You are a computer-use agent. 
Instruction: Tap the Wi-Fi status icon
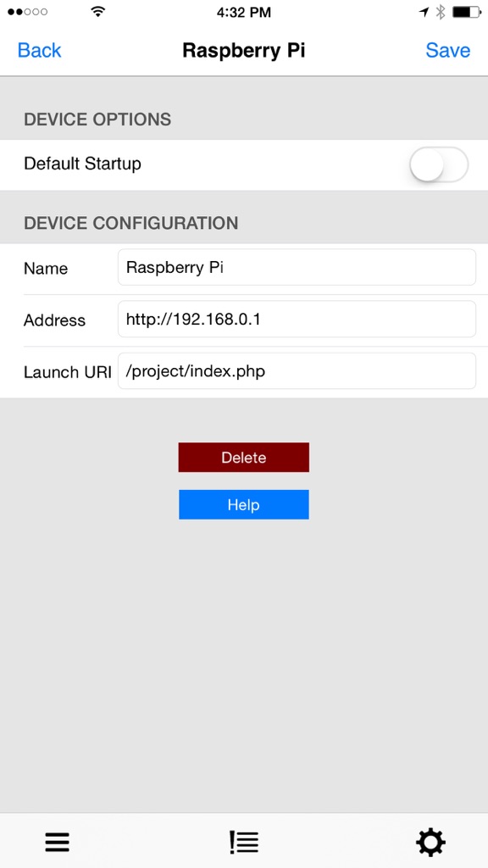point(98,12)
